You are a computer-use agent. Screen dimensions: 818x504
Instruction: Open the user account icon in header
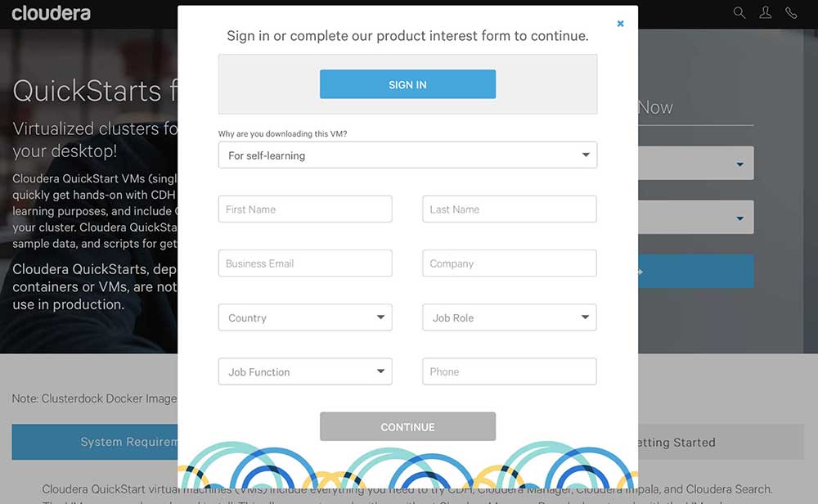pyautogui.click(x=766, y=12)
